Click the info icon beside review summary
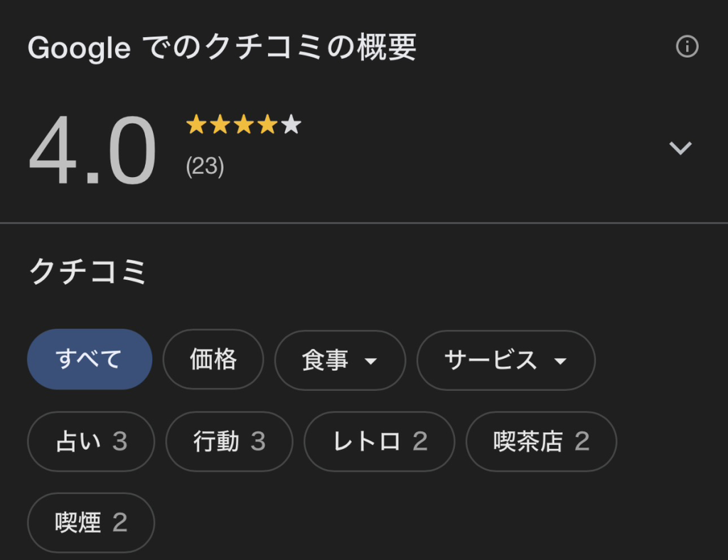728x560 pixels. [687, 47]
